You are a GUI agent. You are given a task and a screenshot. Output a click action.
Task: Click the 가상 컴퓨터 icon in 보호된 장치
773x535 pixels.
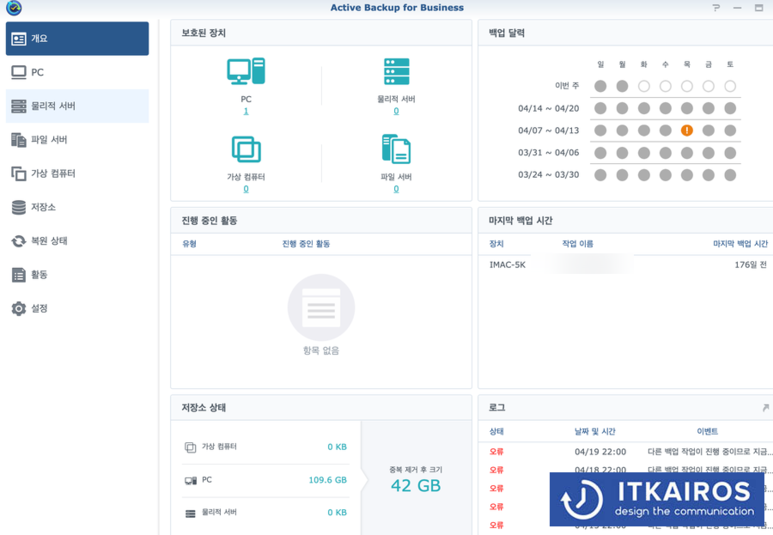coord(246,149)
